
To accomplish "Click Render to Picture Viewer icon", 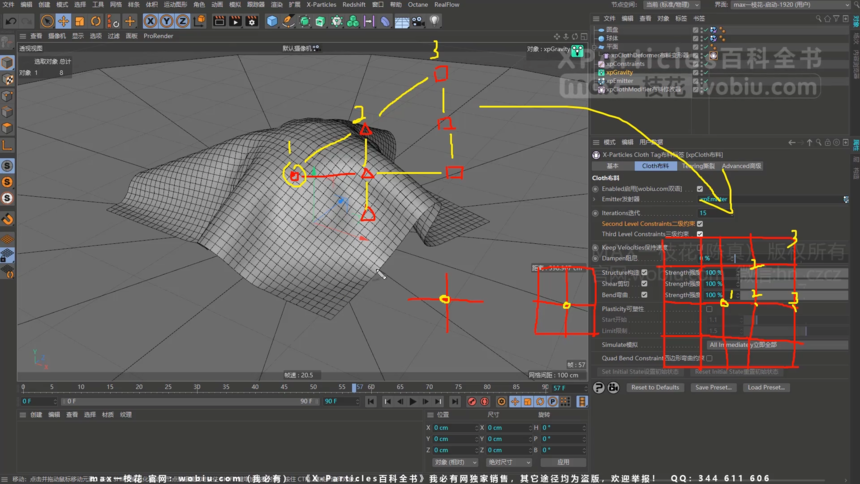I will (235, 21).
